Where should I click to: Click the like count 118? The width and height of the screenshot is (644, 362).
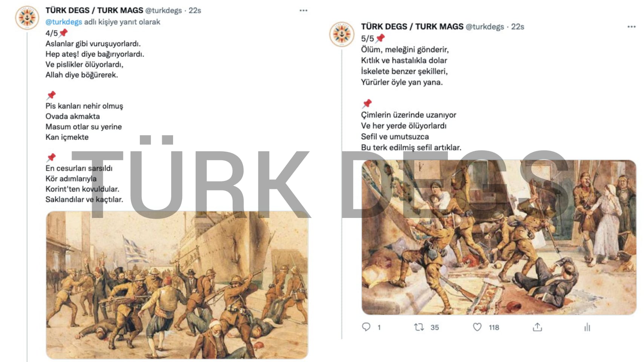click(x=494, y=327)
